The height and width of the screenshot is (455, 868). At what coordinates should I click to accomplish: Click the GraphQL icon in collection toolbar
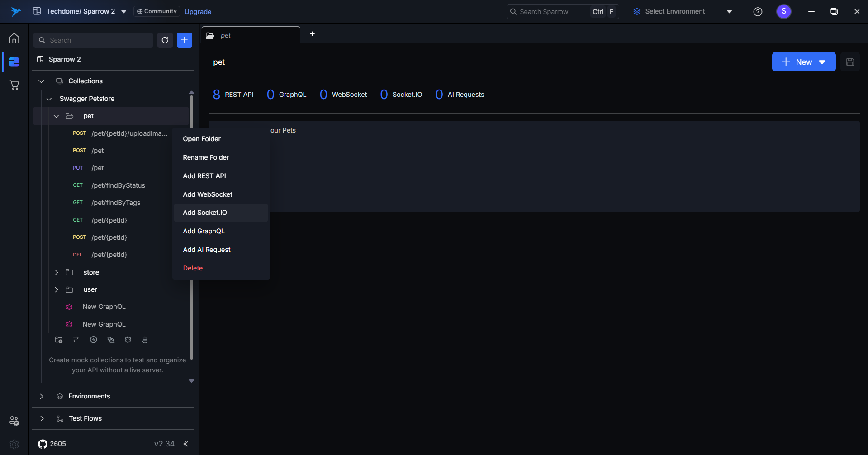[x=128, y=340]
